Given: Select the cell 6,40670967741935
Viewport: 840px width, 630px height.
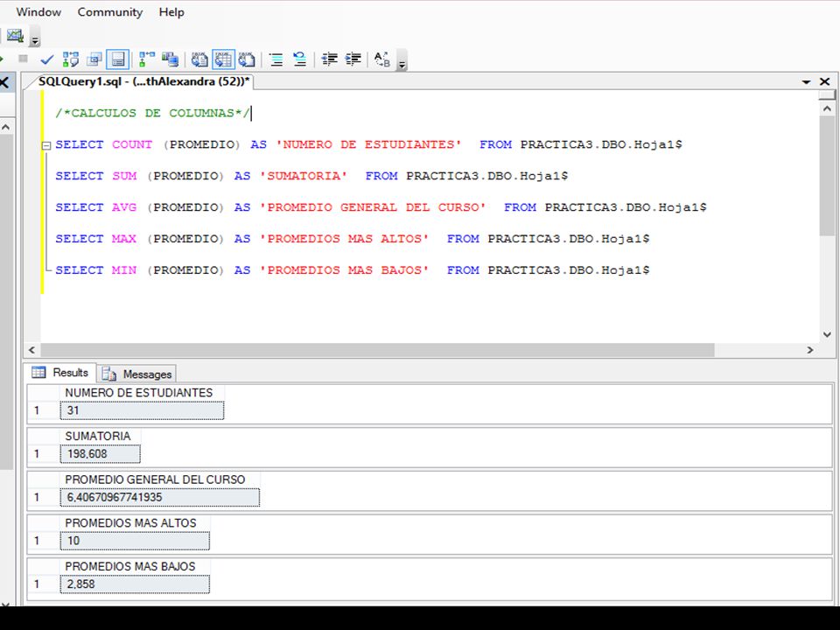Looking at the screenshot, I should (159, 497).
